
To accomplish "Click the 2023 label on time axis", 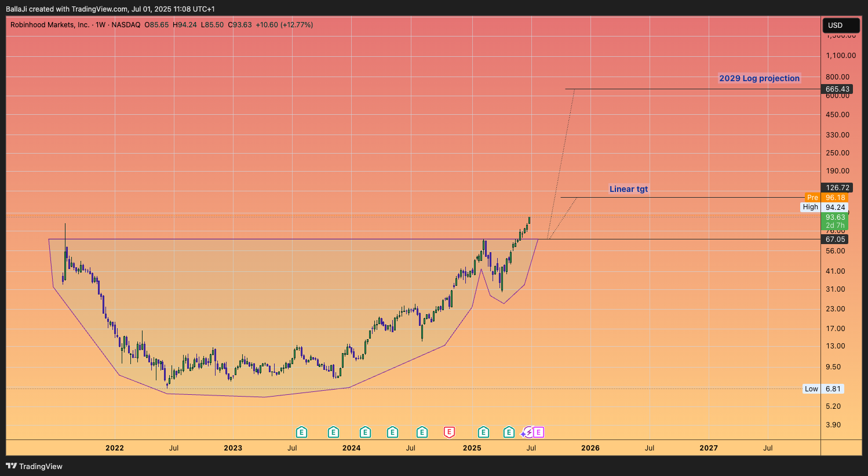I will (x=233, y=448).
